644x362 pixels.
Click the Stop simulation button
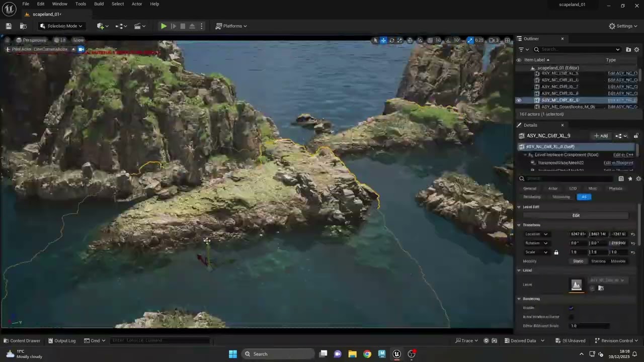click(183, 26)
